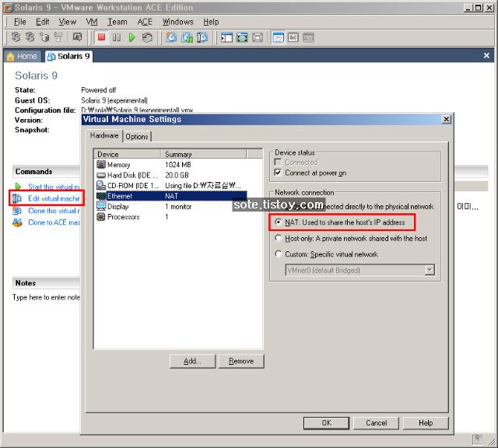Open the Edit menu
Screen dimensions: 498x448
42,22
